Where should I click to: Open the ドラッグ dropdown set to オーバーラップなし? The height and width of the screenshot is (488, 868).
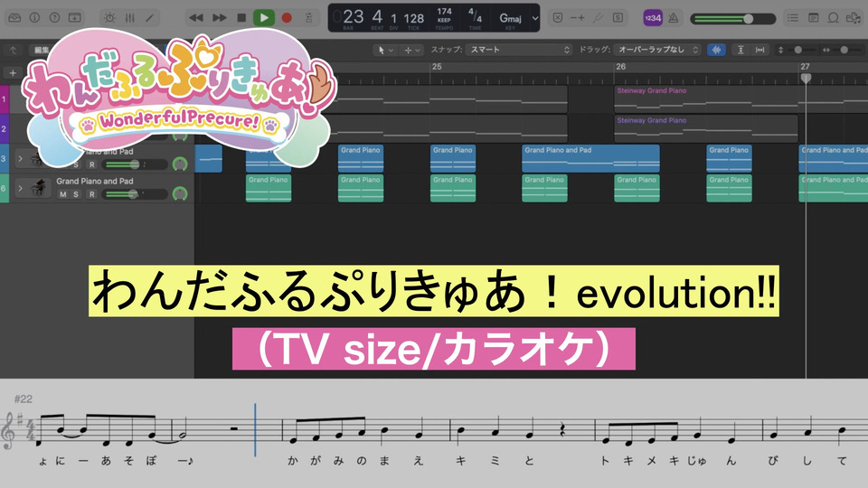(657, 50)
